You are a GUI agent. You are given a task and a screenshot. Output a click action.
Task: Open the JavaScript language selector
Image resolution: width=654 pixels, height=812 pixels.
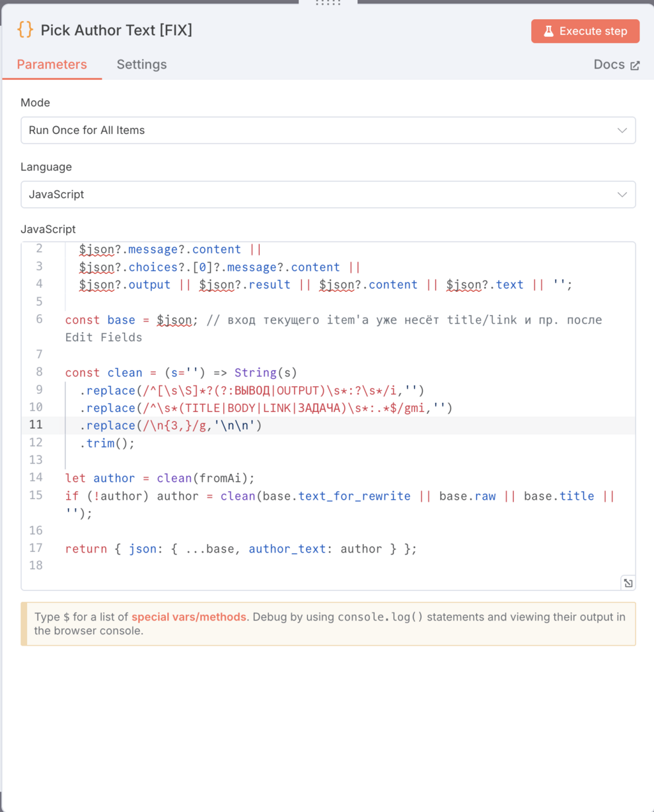pos(317,195)
